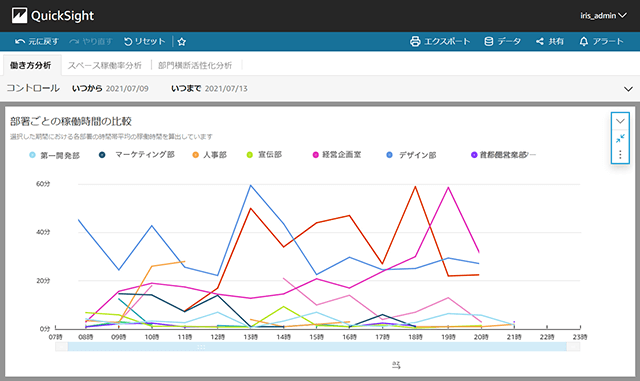Click the export printer icon (エクスポート)

coord(415,41)
